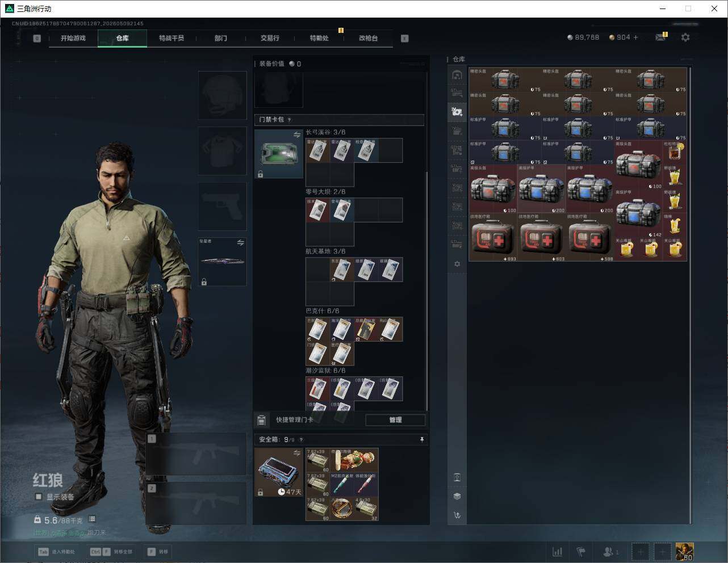This screenshot has width=728, height=563.
Task: Add teammate in second plus slot
Action: pos(662,552)
